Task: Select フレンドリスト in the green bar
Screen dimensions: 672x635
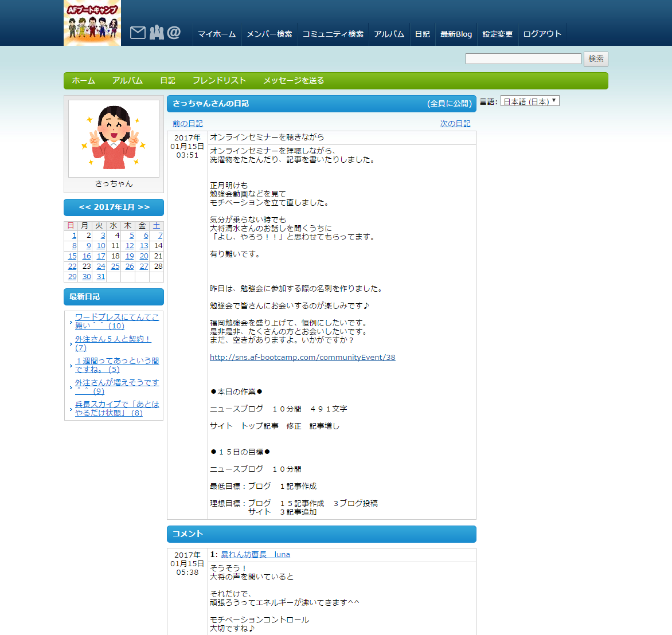Action: click(x=219, y=81)
